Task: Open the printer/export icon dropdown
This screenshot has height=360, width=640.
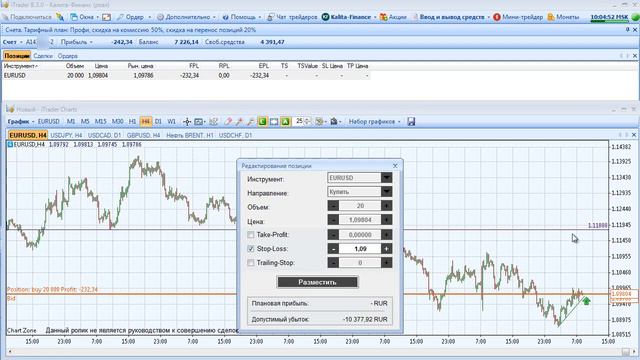Action: tap(335, 122)
